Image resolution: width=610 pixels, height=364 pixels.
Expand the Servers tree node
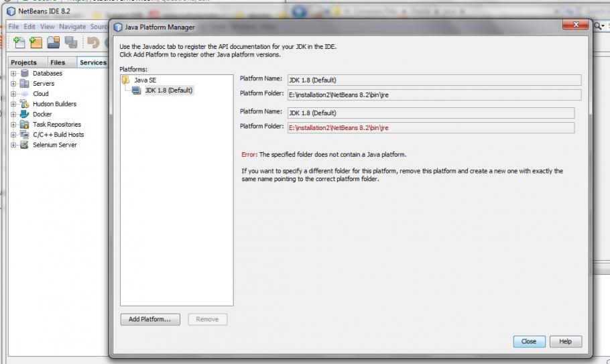pos(13,84)
